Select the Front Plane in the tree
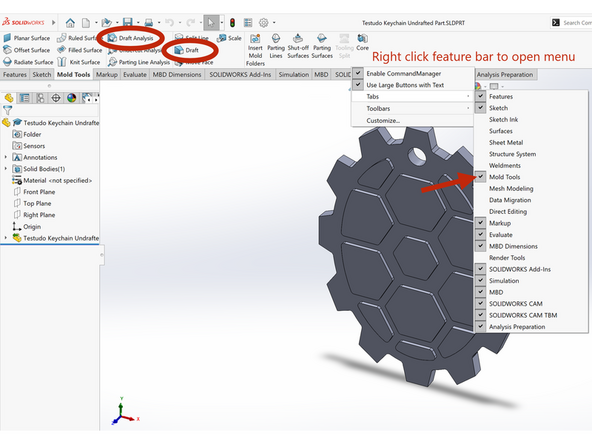This screenshot has height=444, width=592. point(34,192)
